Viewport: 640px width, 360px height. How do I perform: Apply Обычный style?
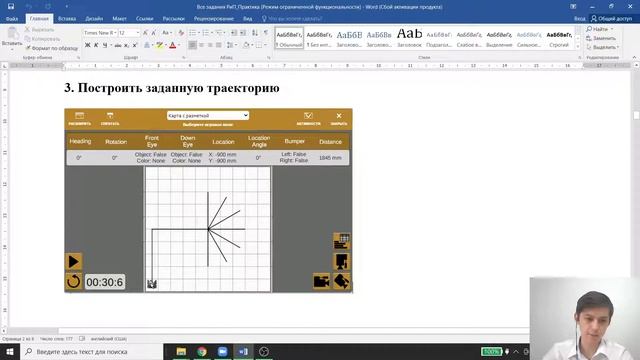coord(289,38)
